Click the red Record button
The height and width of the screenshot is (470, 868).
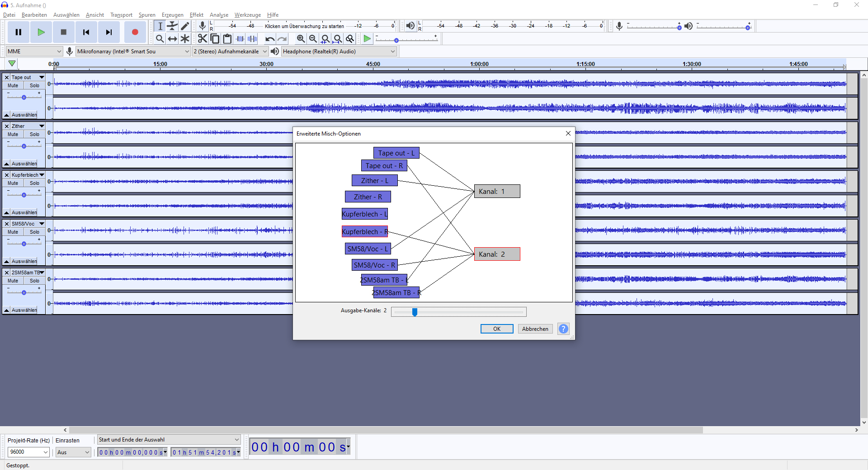pyautogui.click(x=135, y=32)
